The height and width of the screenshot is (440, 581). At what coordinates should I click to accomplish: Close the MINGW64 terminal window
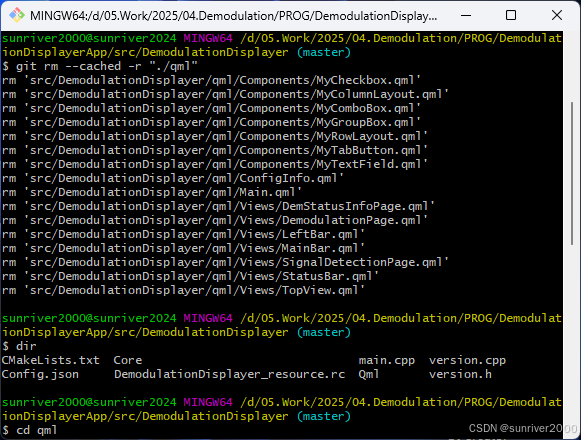[557, 16]
